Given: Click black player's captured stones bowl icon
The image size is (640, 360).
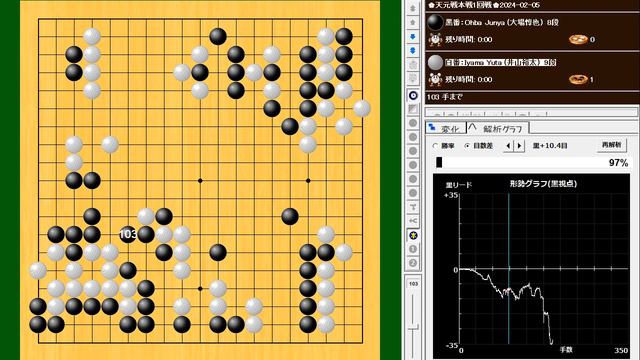Looking at the screenshot, I should coord(578,39).
